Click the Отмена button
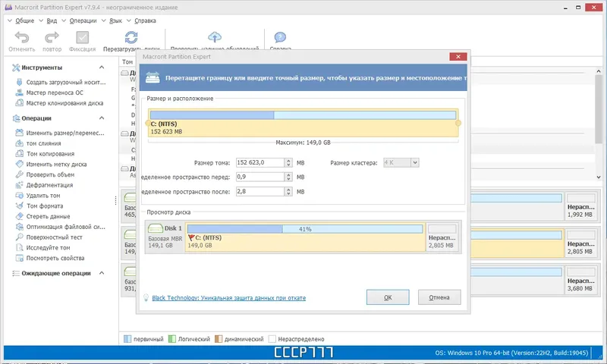607x364 pixels. click(439, 297)
